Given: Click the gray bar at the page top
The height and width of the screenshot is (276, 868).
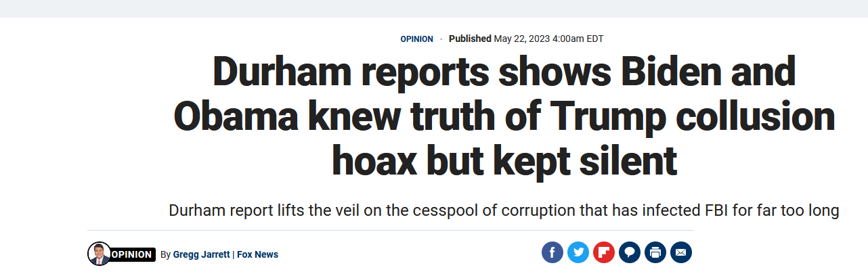Looking at the screenshot, I should 433,8.
